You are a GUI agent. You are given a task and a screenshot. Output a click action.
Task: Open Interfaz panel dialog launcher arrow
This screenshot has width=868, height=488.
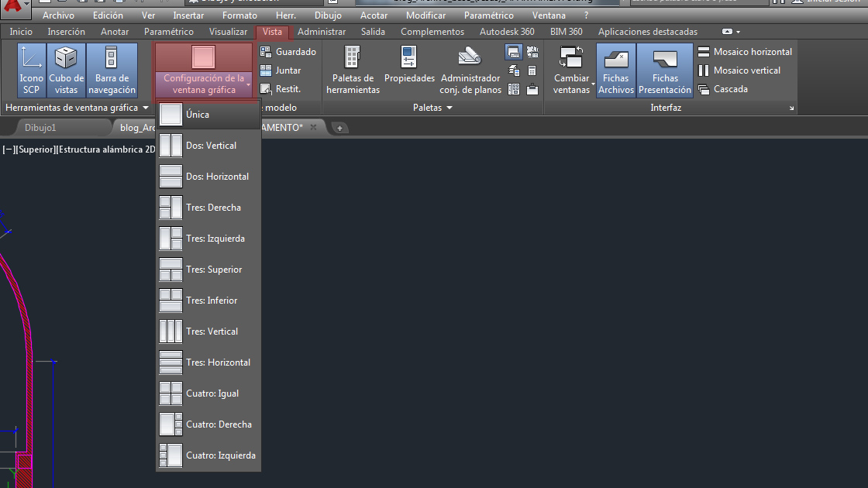click(x=791, y=108)
